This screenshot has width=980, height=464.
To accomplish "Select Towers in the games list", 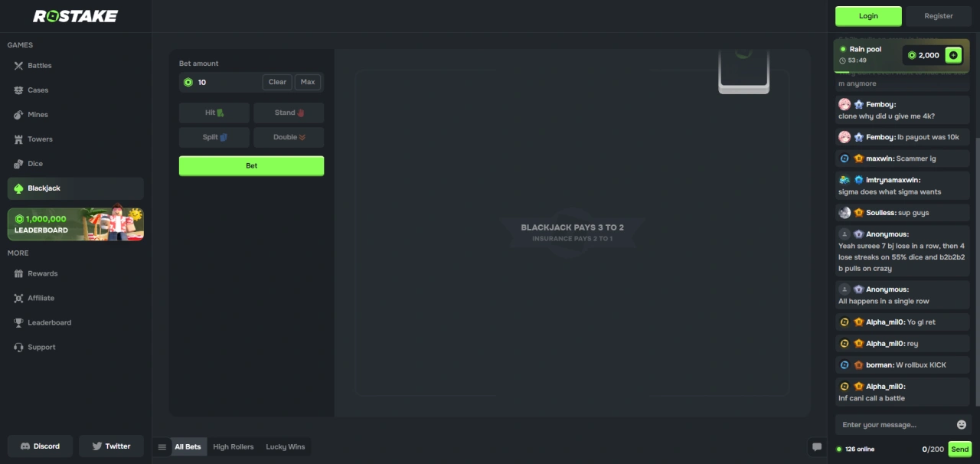I will [x=75, y=139].
